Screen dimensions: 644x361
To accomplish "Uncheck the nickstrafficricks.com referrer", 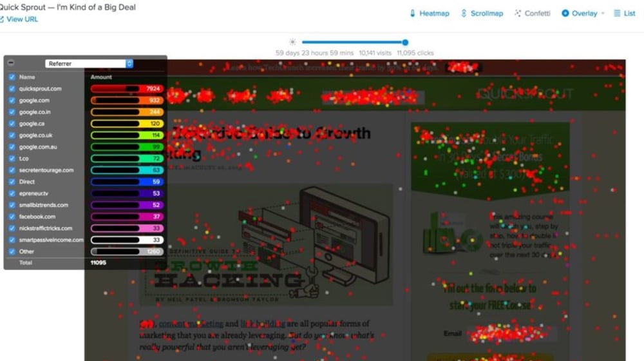I will tap(12, 228).
